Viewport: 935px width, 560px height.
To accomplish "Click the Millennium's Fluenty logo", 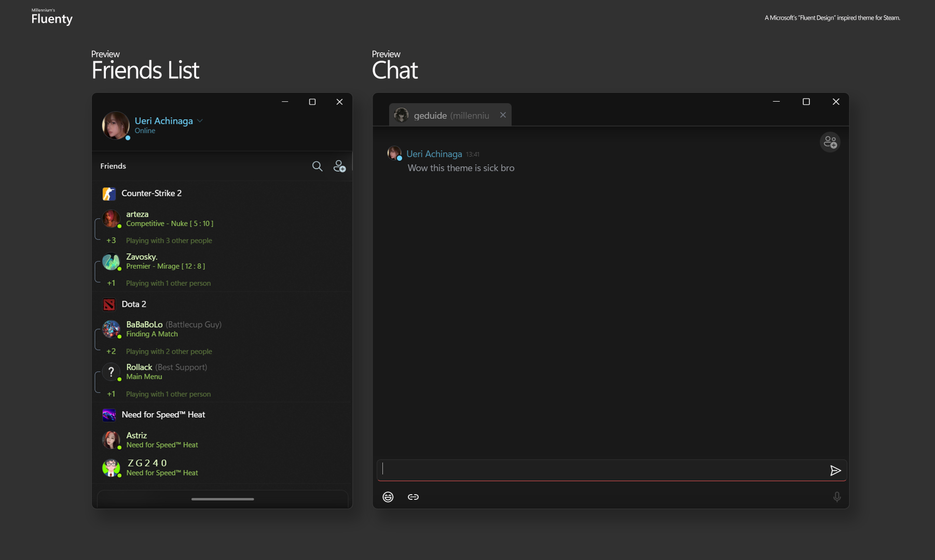I will [52, 17].
